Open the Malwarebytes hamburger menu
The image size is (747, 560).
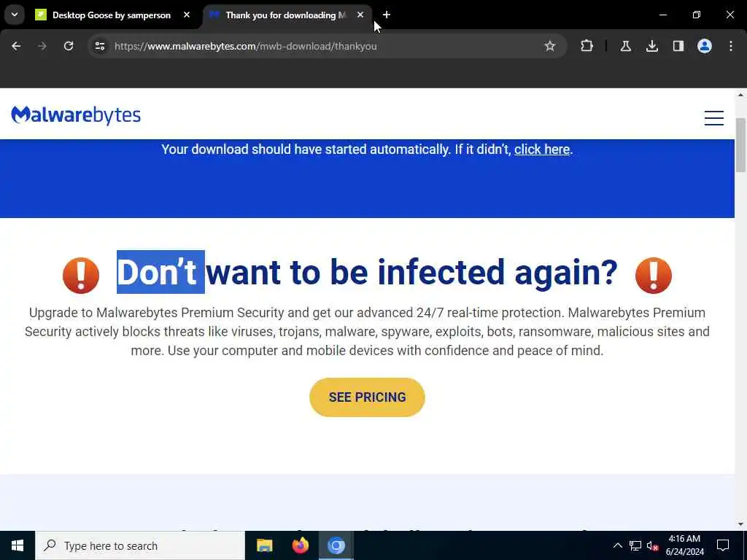click(x=713, y=117)
